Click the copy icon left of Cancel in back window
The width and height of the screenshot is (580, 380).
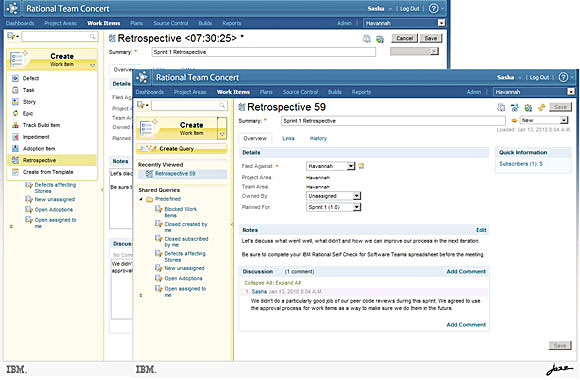(x=367, y=39)
